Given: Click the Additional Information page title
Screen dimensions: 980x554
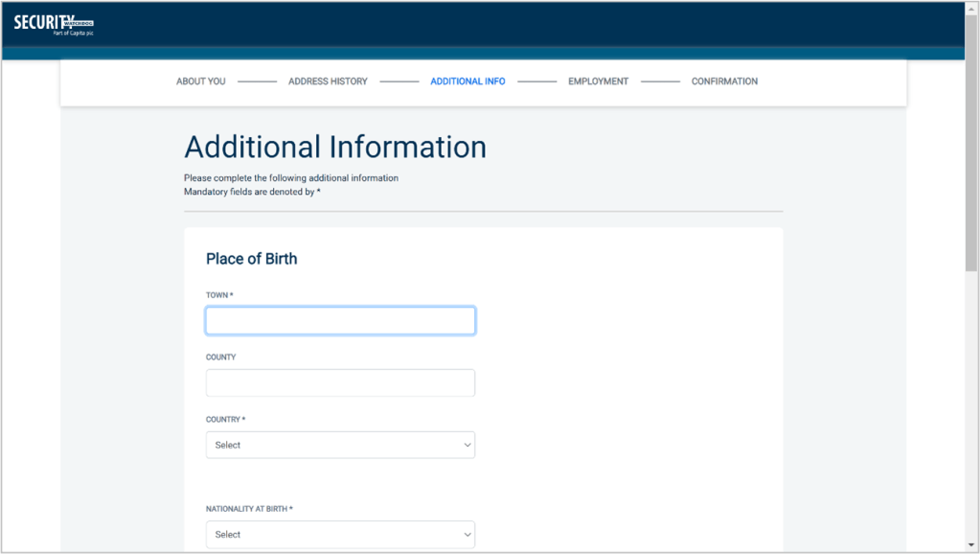Looking at the screenshot, I should pos(335,147).
